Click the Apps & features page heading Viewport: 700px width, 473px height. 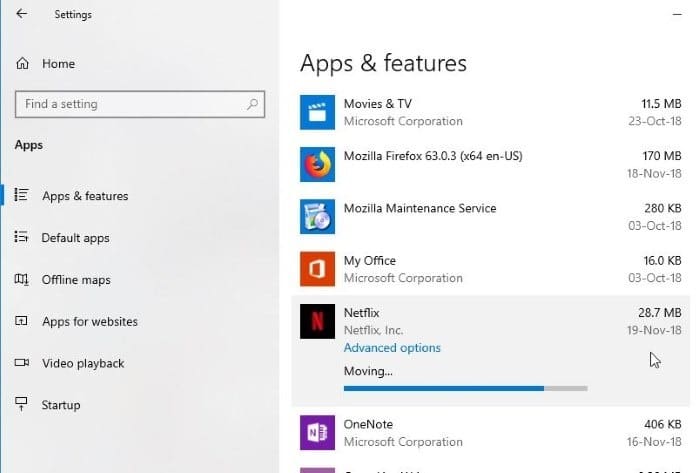point(383,63)
